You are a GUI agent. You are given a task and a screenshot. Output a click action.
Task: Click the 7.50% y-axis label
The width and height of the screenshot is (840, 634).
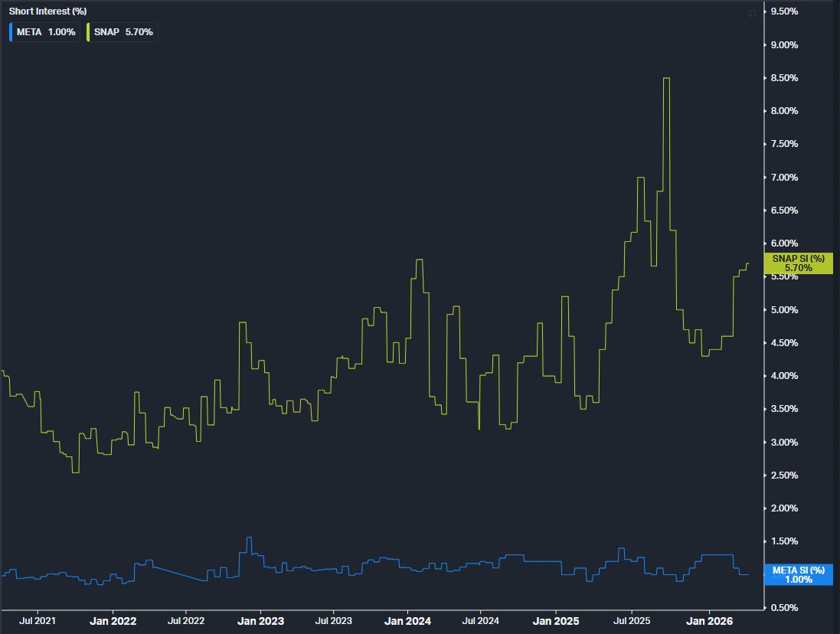click(x=784, y=144)
